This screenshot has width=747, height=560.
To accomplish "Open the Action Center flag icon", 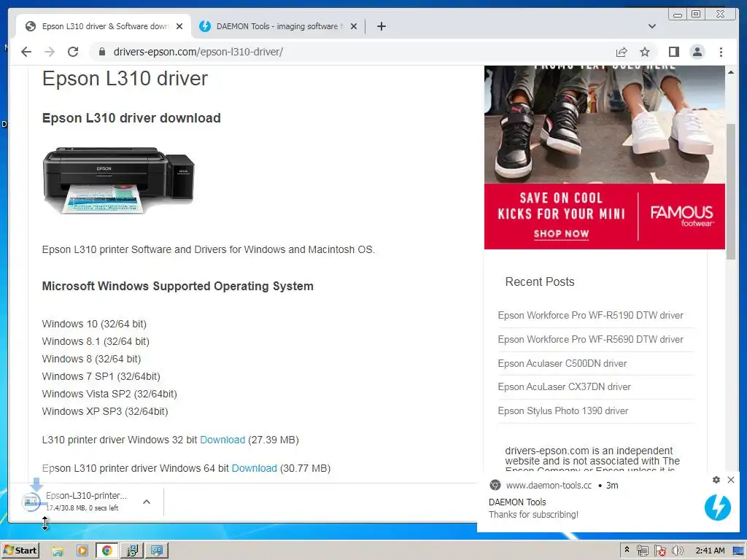I will pyautogui.click(x=659, y=551).
